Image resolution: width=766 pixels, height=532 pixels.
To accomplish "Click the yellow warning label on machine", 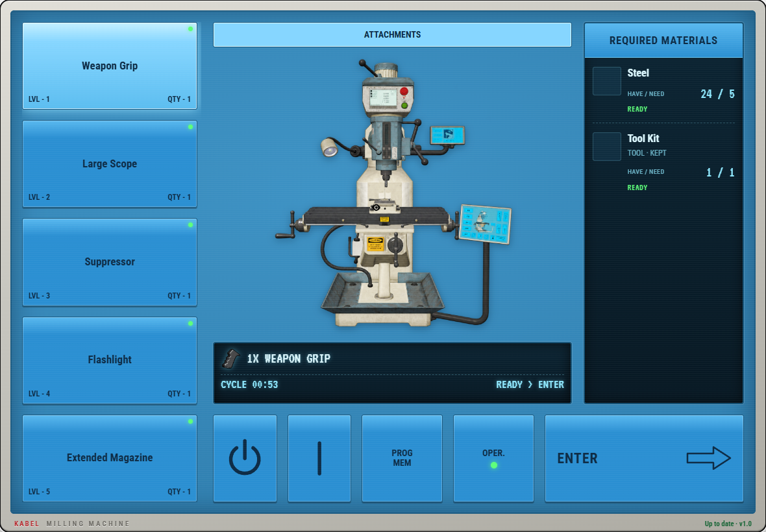I will click(x=375, y=244).
